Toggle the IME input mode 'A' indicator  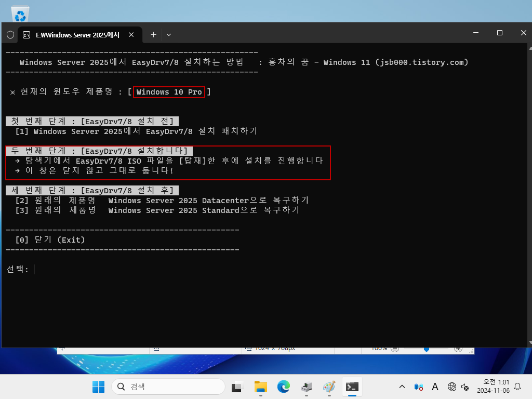[435, 387]
